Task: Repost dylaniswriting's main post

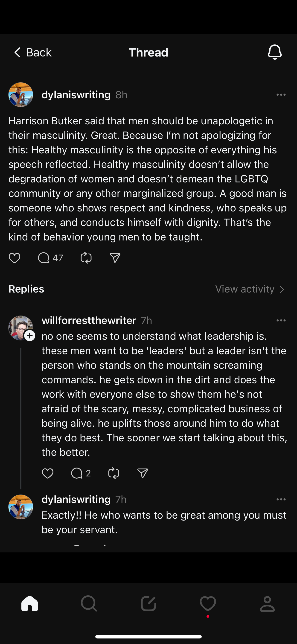Action: [86, 258]
